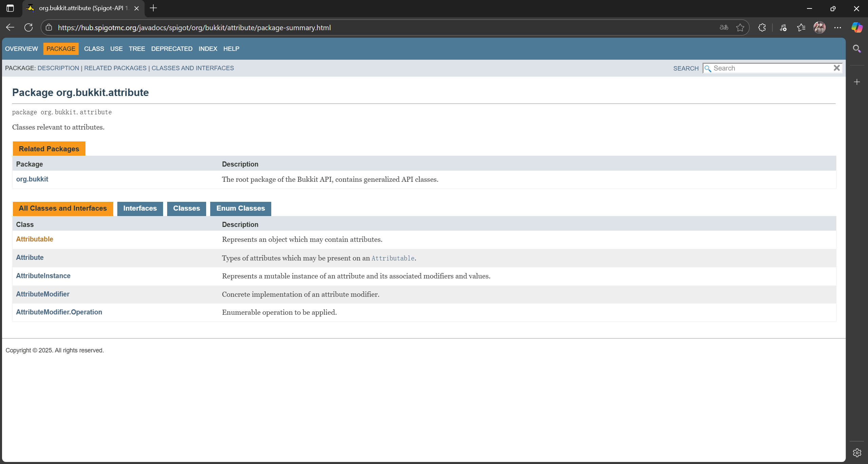
Task: Customize the sidebar with the plus icon
Action: coord(857,81)
